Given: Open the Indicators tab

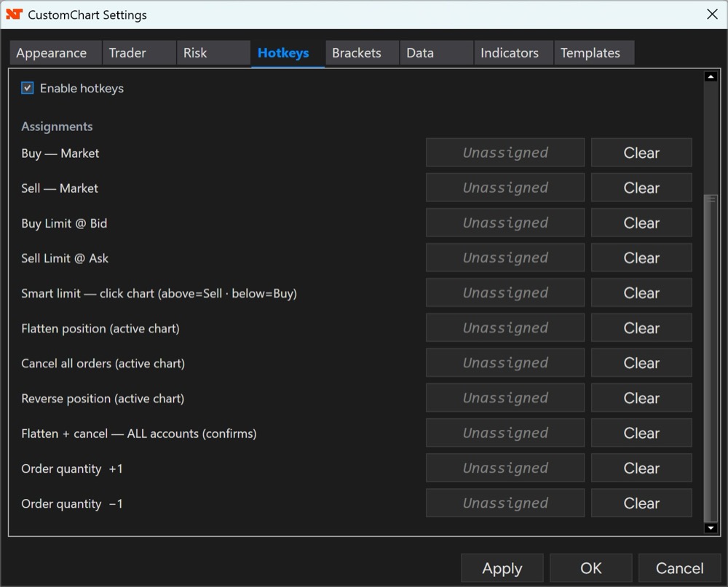Looking at the screenshot, I should (x=513, y=52).
